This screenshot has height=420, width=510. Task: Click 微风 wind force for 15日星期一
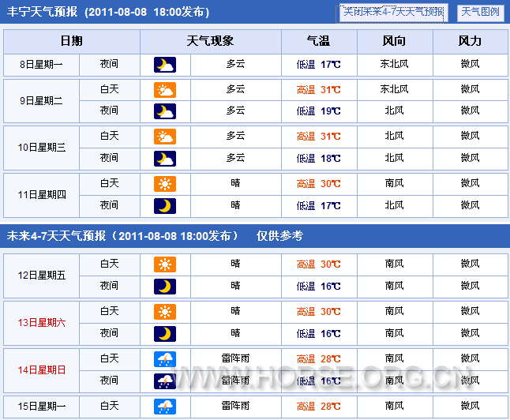pyautogui.click(x=470, y=406)
